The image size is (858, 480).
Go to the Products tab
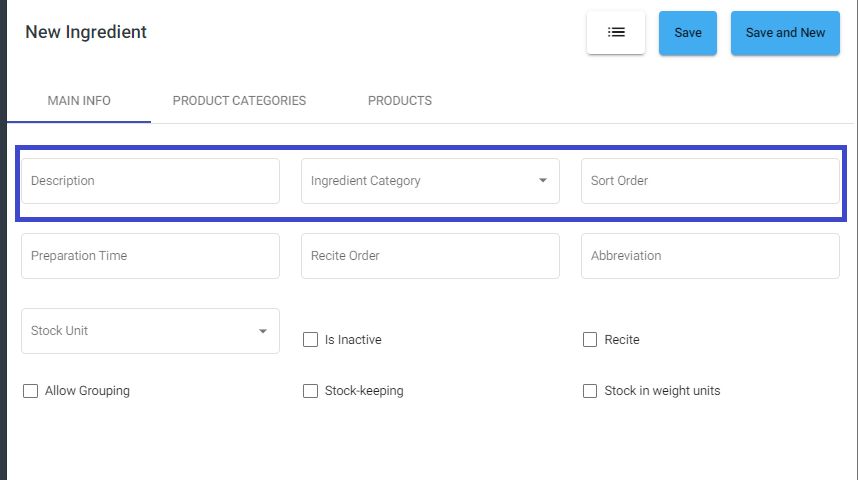click(399, 101)
